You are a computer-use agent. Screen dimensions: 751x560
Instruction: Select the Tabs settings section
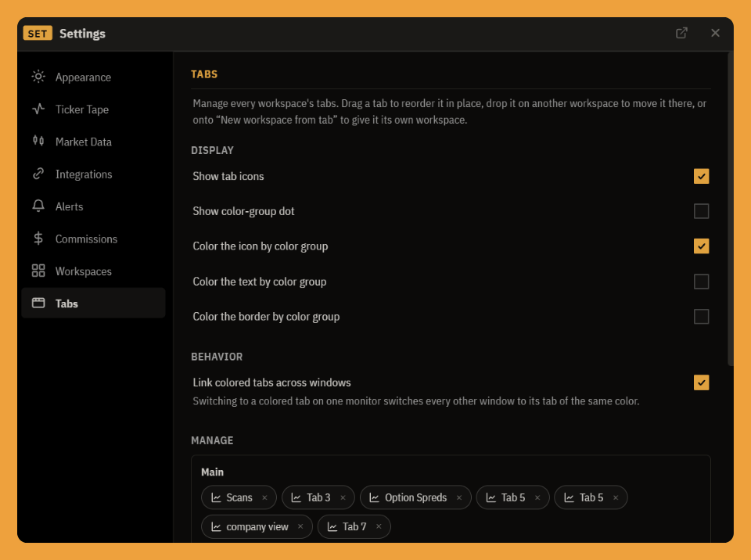(93, 303)
